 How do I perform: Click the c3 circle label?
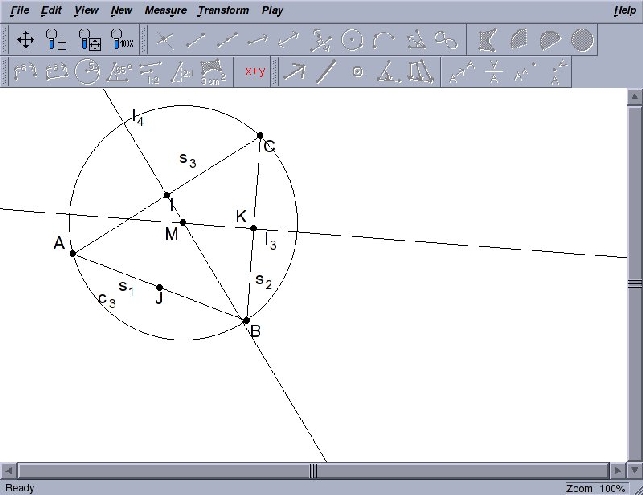[x=107, y=300]
